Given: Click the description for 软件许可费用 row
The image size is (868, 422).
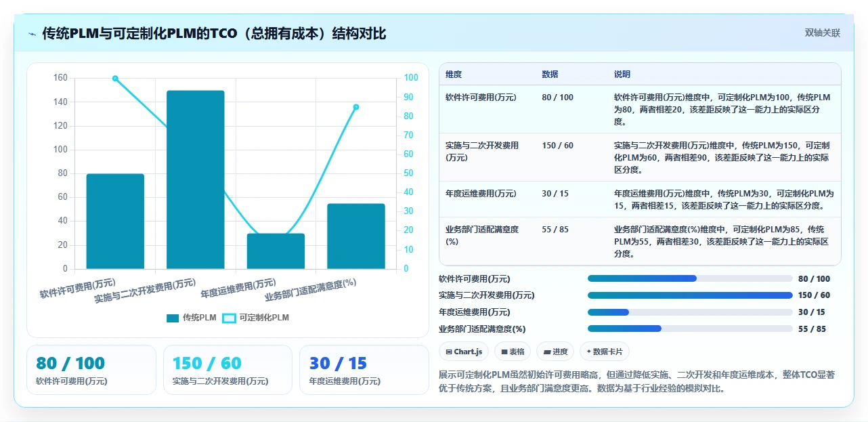Looking at the screenshot, I should pos(722,110).
